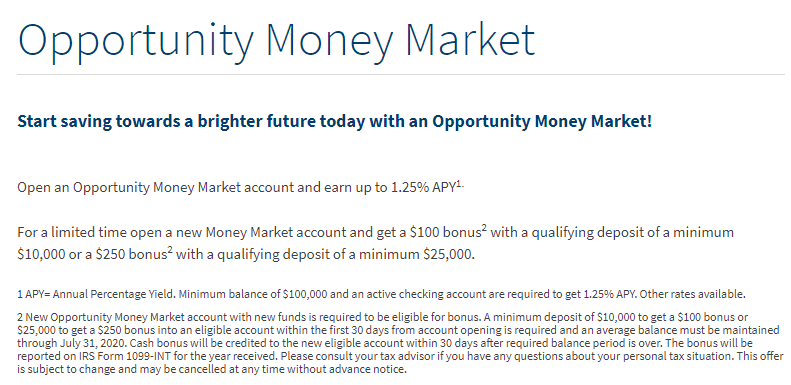This screenshot has width=791, height=385.
Task: Click the '$10,000 or a $250 bonus' text line
Action: [x=95, y=254]
